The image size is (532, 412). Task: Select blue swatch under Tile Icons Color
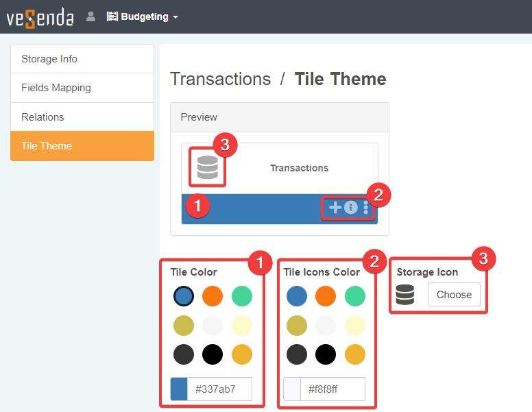297,296
